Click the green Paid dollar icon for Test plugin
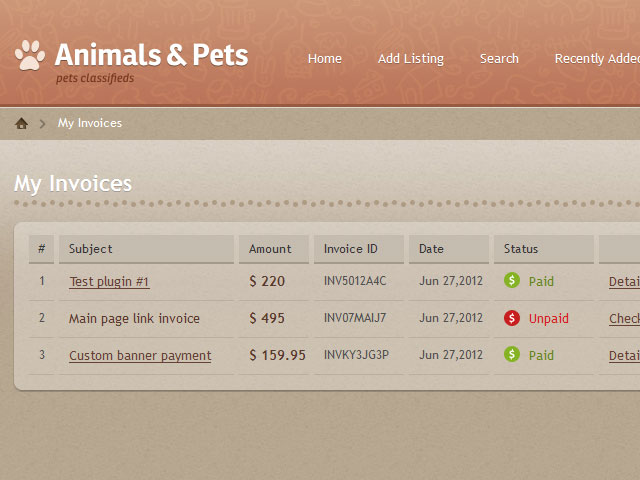 (512, 280)
